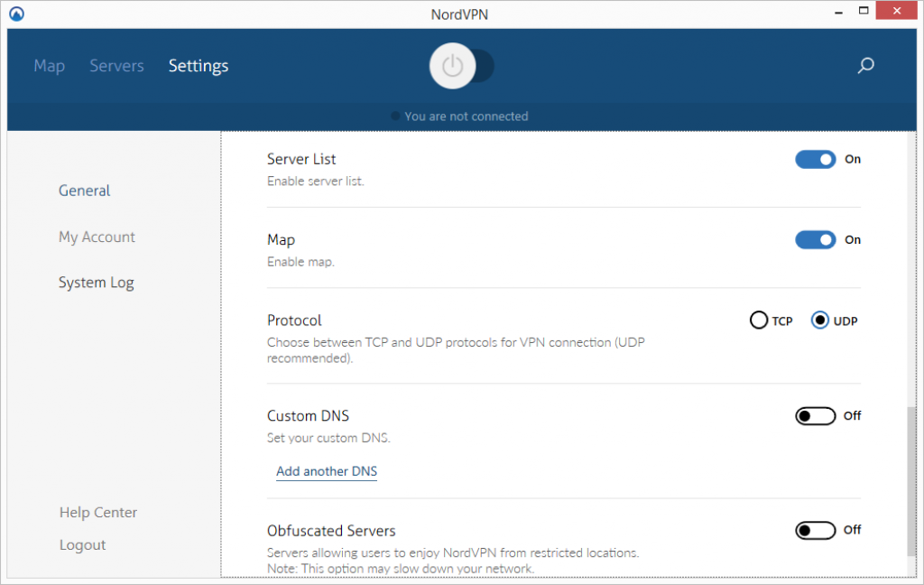
Task: Select the TCP protocol radio button
Action: pyautogui.click(x=758, y=320)
